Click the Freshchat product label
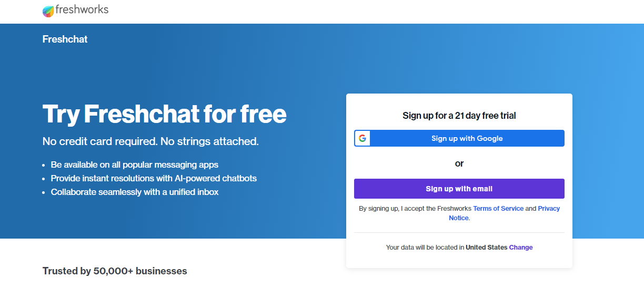This screenshot has width=644, height=288. tap(65, 39)
